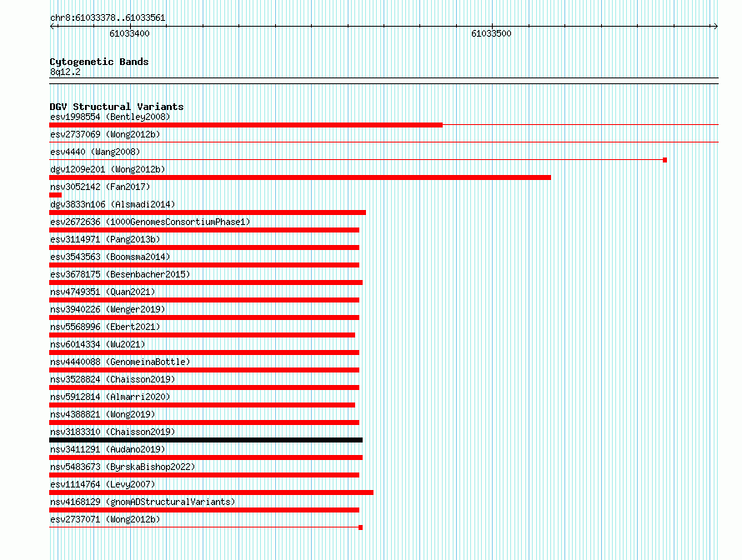Select the thick red esv1998554 bar
Viewport: 742px width, 560px height.
(x=246, y=125)
